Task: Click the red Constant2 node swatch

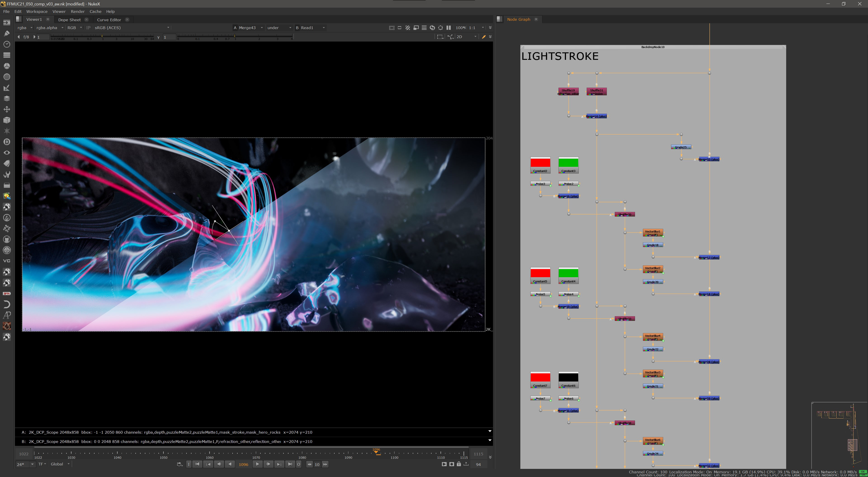Action: [x=540, y=163]
